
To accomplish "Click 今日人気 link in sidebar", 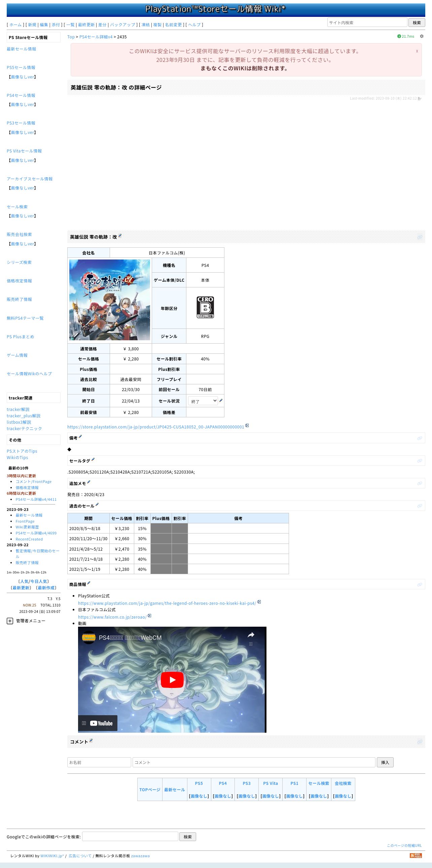I will tap(38, 581).
